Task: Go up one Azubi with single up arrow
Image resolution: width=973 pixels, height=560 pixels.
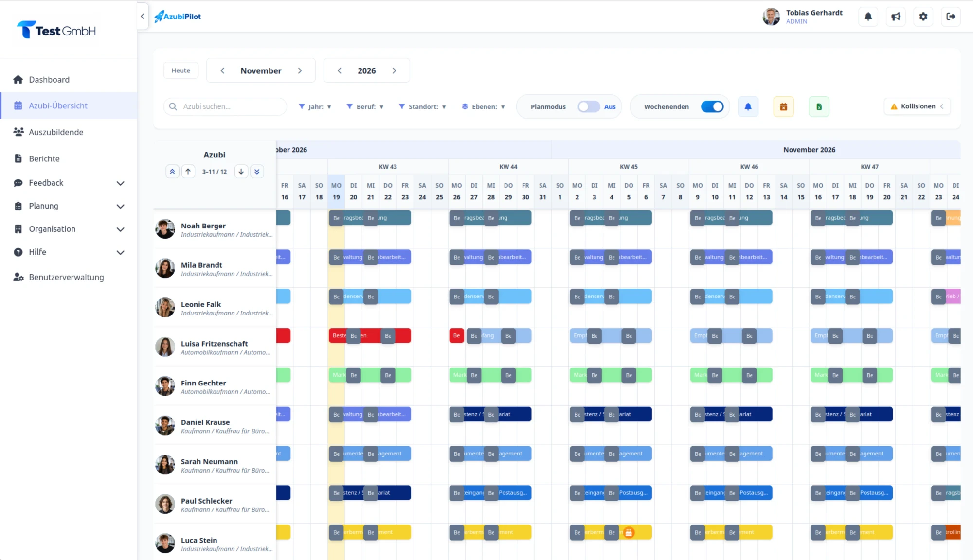Action: tap(188, 172)
